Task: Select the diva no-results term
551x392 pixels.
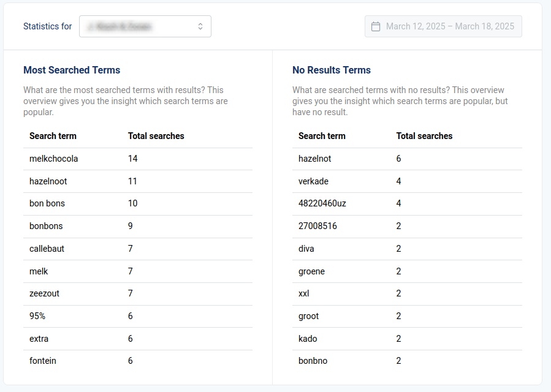Action: coord(306,249)
